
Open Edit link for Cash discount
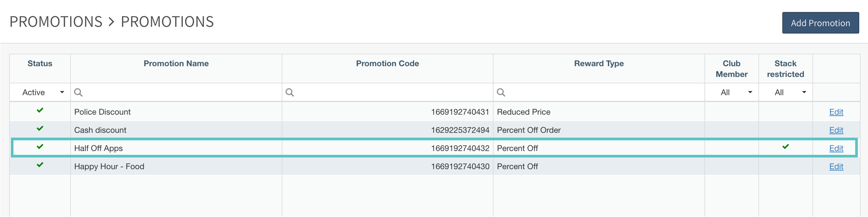pyautogui.click(x=836, y=130)
